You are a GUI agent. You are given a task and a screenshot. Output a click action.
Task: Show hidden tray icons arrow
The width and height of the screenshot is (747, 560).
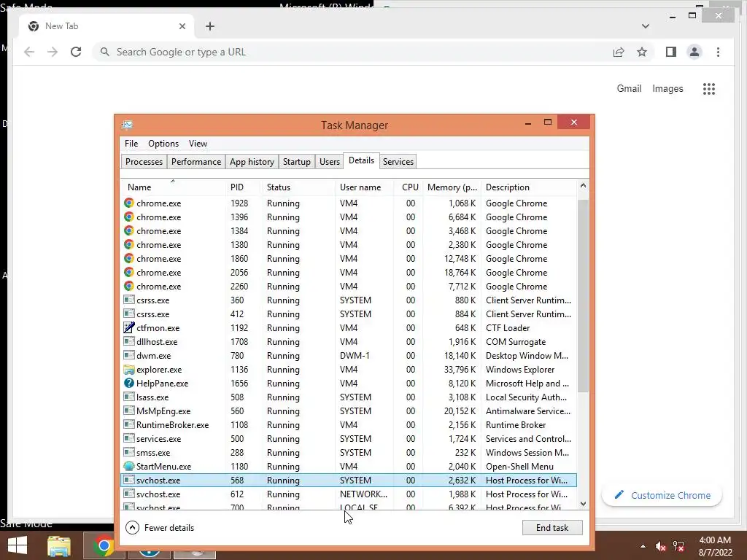click(x=643, y=546)
